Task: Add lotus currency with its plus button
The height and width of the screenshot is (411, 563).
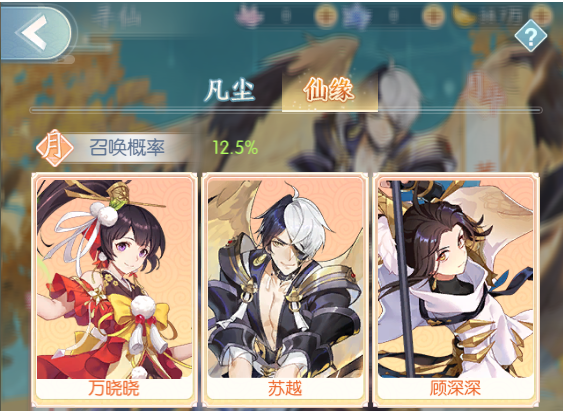Action: tap(326, 17)
